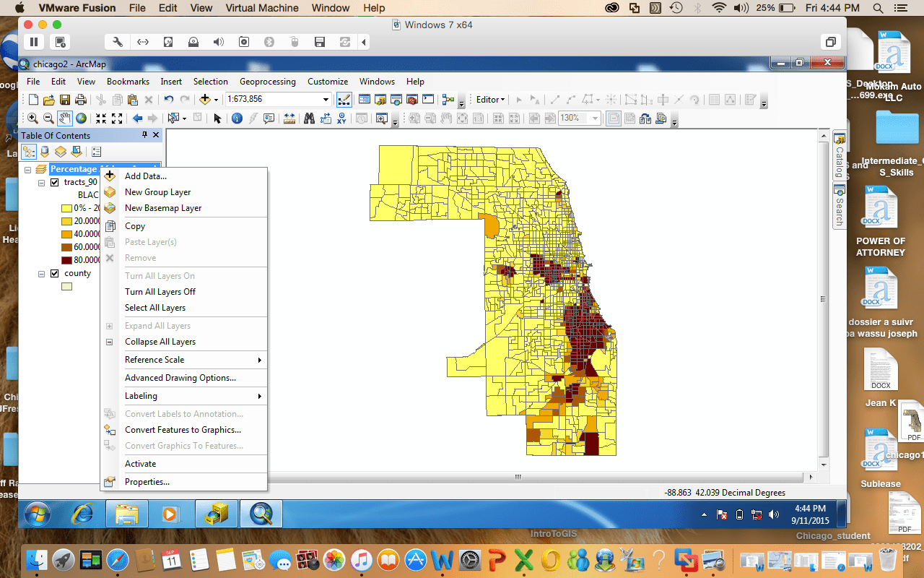Pin the Table Of Contents panel

pyautogui.click(x=144, y=135)
